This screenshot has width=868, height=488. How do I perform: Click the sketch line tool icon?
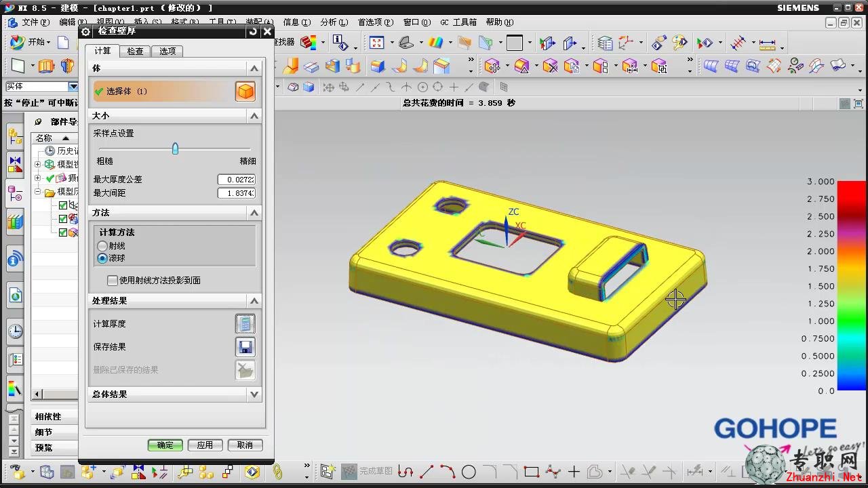[x=427, y=472]
